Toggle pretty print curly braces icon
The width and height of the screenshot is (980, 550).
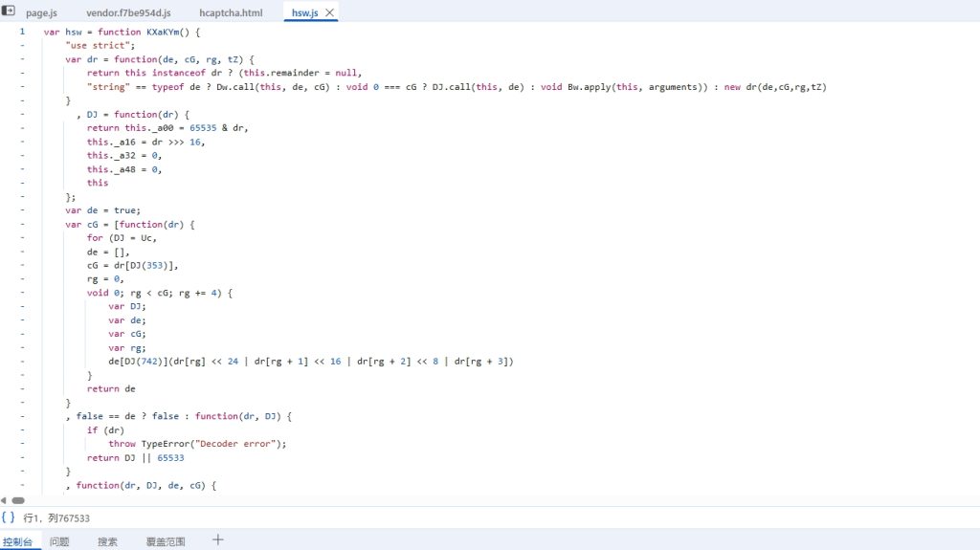pos(8,517)
